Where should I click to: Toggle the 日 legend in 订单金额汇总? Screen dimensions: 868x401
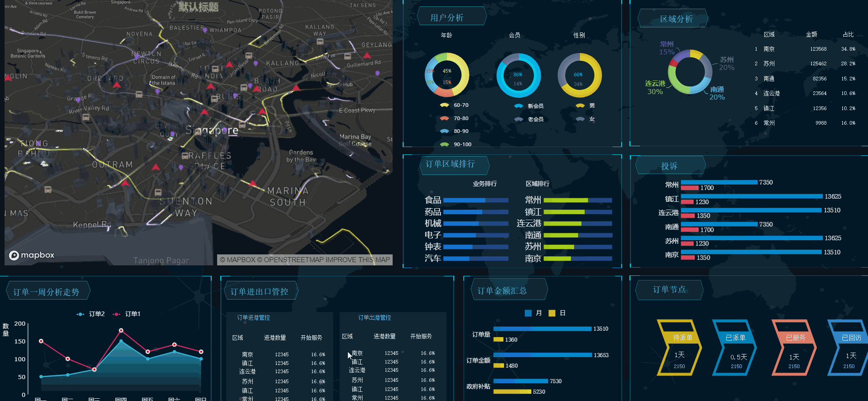pyautogui.click(x=557, y=313)
